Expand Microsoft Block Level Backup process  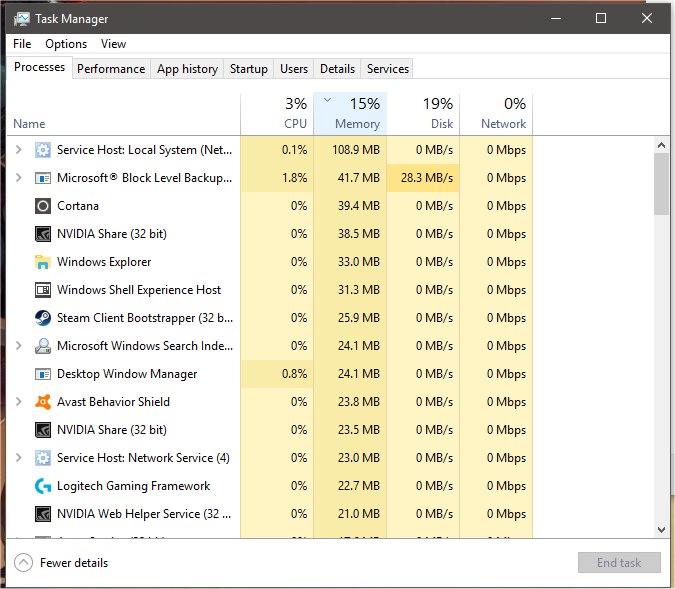point(19,178)
